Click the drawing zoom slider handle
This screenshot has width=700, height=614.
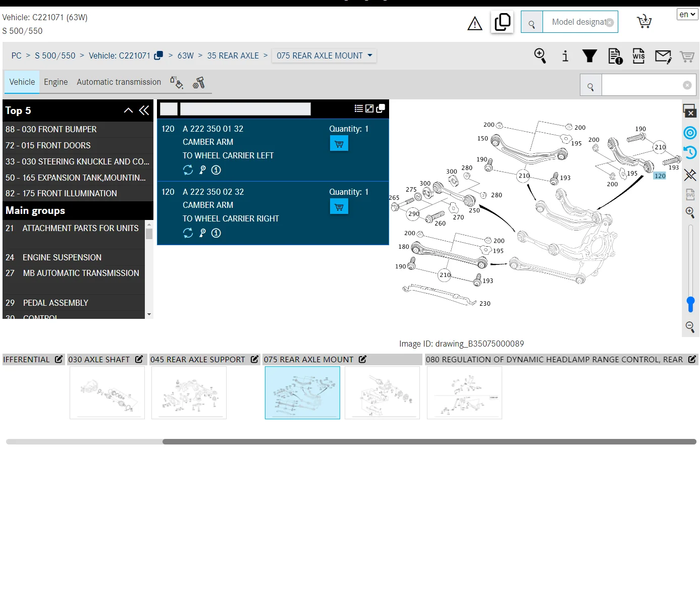coord(690,304)
